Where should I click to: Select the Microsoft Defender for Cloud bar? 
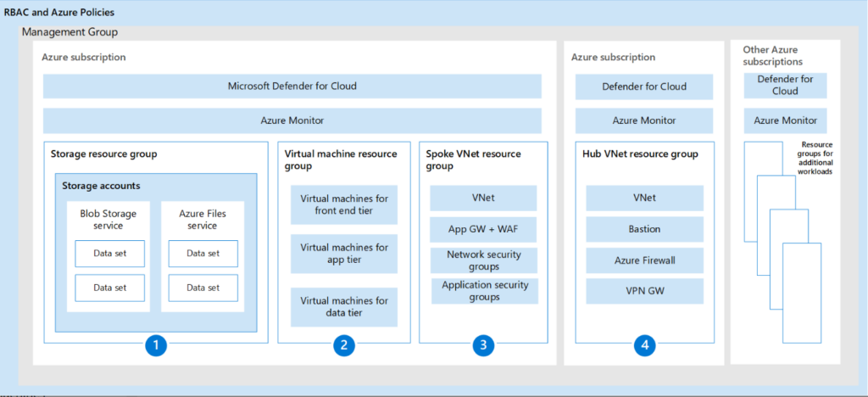coord(292,86)
